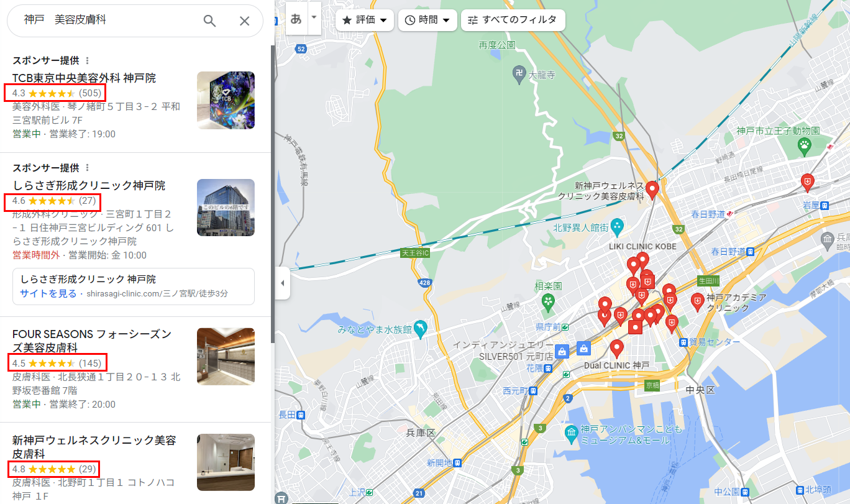The width and height of the screenshot is (850, 504).
Task: Click the 相楽園 garden icon
Action: click(548, 301)
